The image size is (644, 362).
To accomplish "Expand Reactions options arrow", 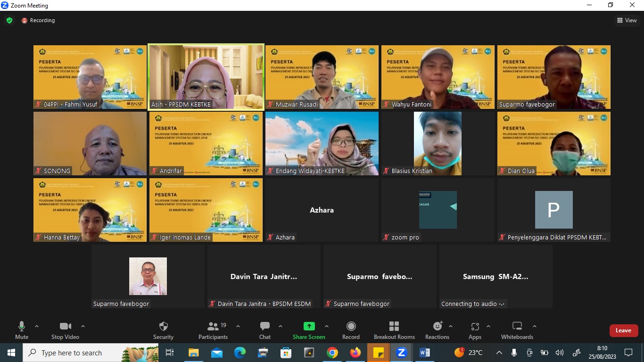I will 451,326.
